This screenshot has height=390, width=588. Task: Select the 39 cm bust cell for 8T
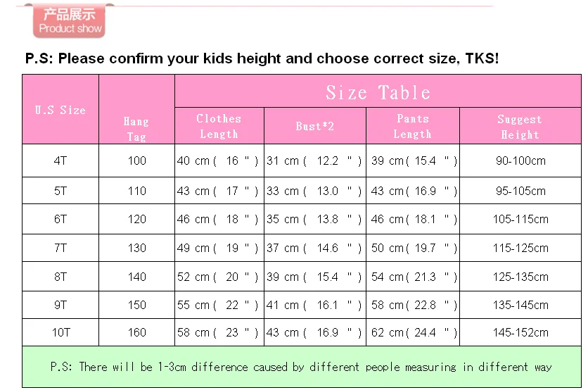[x=315, y=277]
